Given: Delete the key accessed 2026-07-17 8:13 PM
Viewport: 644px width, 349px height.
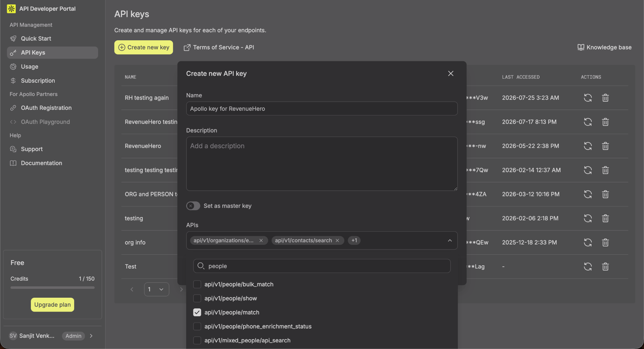Looking at the screenshot, I should 605,122.
